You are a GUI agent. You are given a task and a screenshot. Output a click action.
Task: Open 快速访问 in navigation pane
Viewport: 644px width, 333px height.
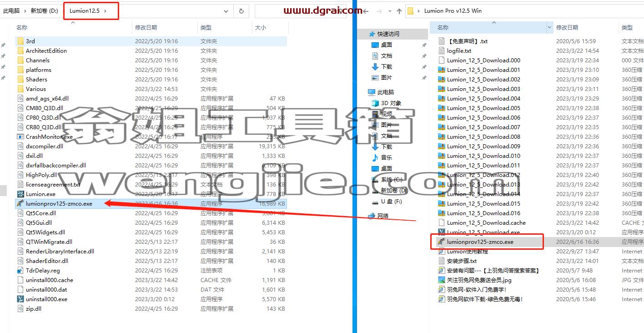click(388, 34)
